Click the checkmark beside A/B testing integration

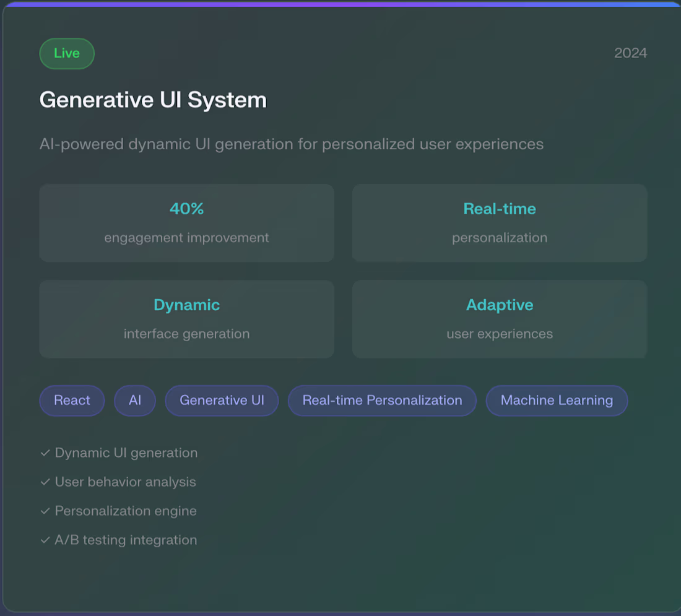pyautogui.click(x=45, y=539)
